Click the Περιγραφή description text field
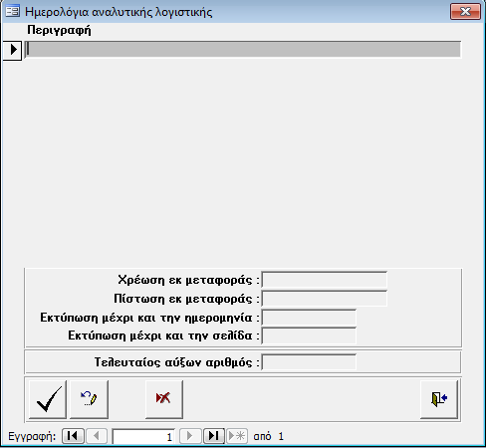The width and height of the screenshot is (486, 448). [243, 50]
